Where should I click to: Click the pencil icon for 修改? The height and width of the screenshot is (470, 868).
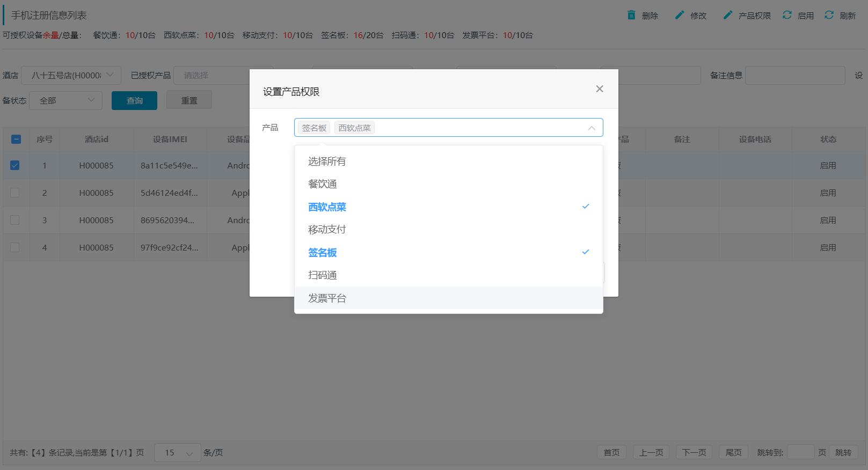(680, 15)
